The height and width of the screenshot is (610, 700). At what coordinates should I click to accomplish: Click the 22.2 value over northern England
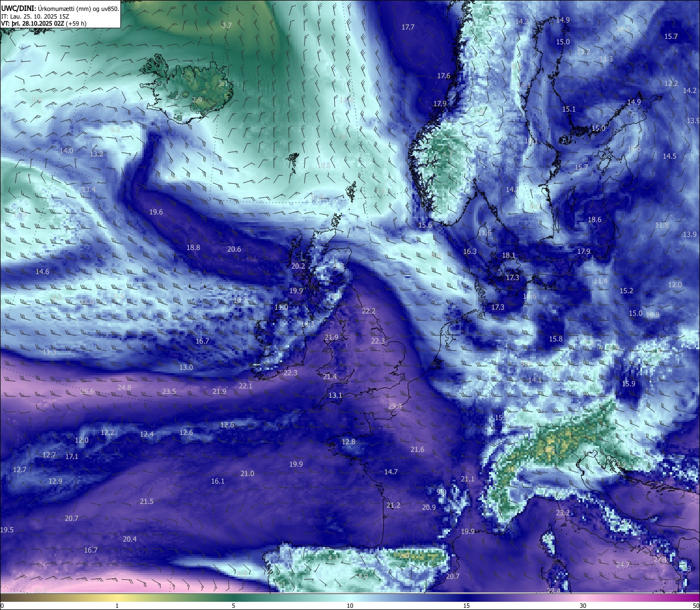(x=369, y=311)
